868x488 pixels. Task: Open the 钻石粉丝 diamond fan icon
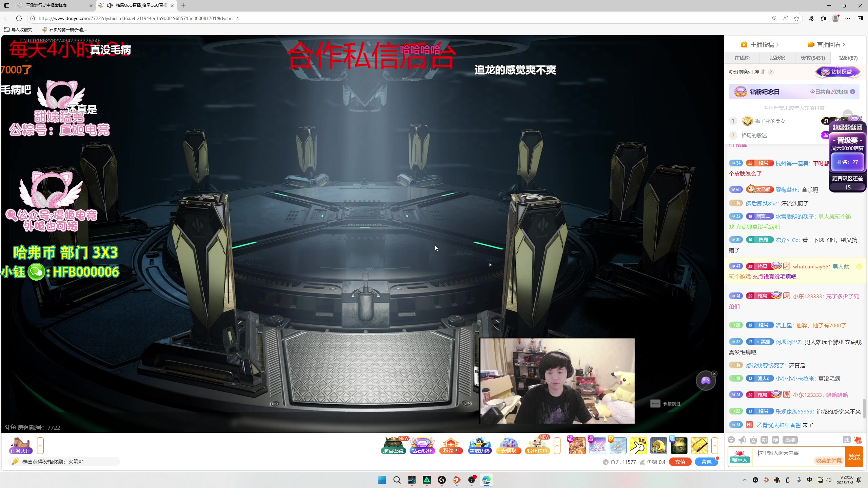(422, 445)
